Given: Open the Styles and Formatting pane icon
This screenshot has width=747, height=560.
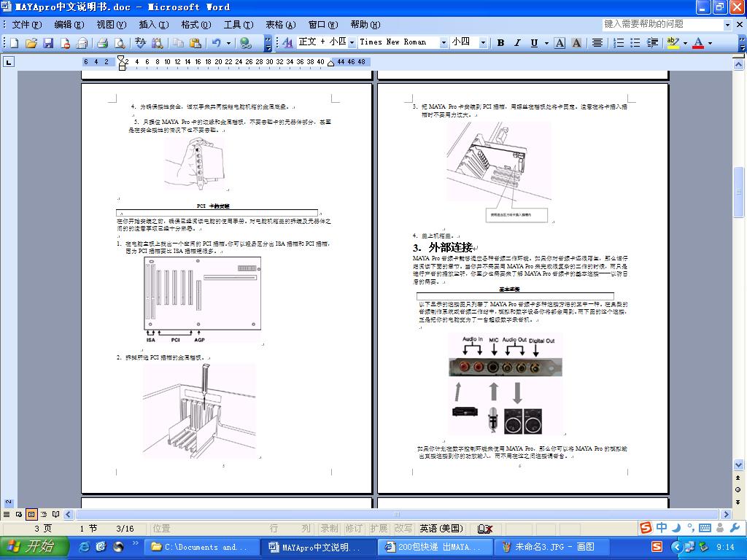Looking at the screenshot, I should (287, 43).
